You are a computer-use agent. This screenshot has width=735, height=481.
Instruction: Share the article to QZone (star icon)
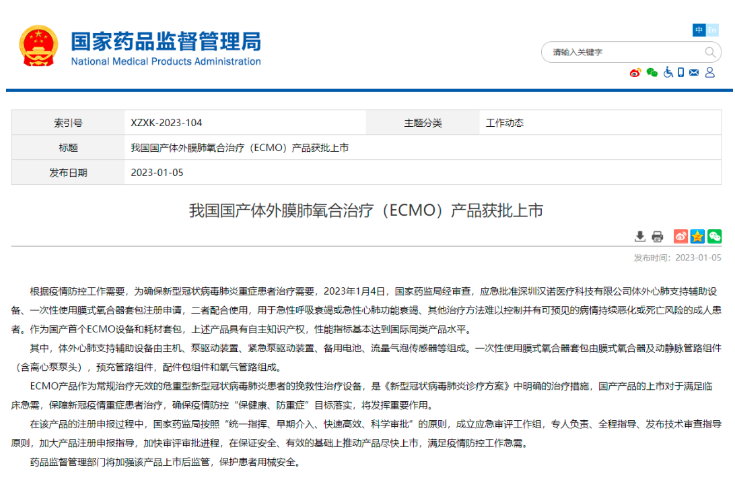pyautogui.click(x=698, y=237)
